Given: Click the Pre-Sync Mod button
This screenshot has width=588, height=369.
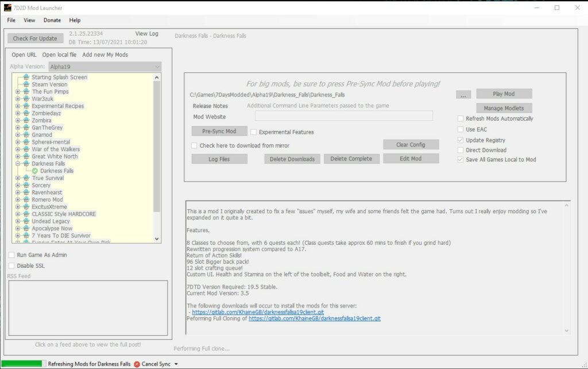Looking at the screenshot, I should 219,131.
